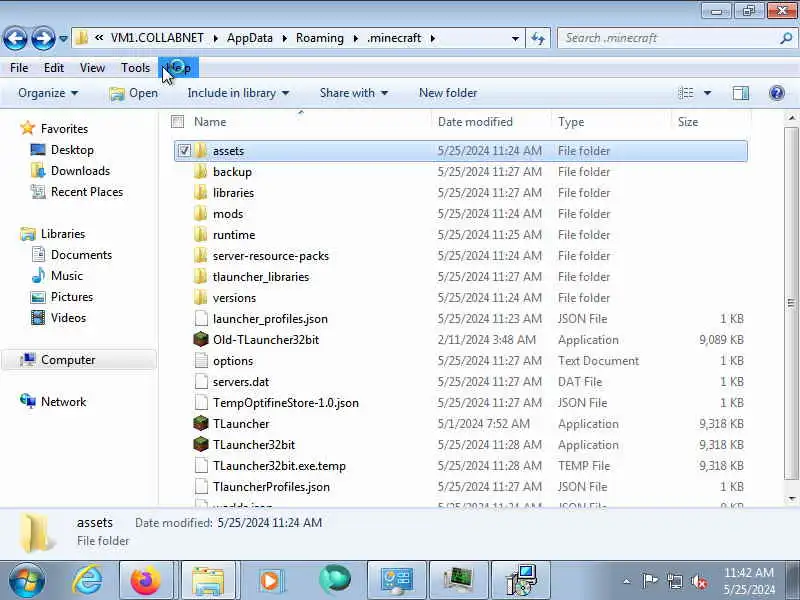Open address bar history dropdown
Screen dimensions: 800x600
point(515,38)
